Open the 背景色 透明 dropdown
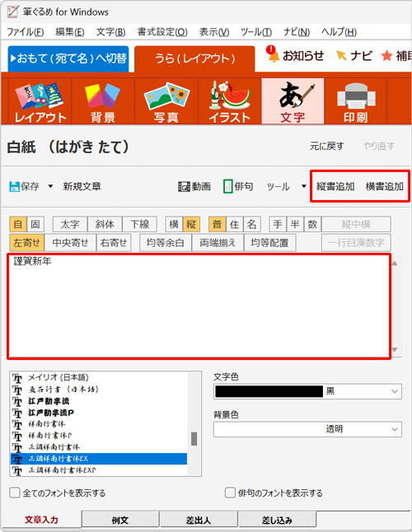This screenshot has width=412, height=532. click(395, 430)
